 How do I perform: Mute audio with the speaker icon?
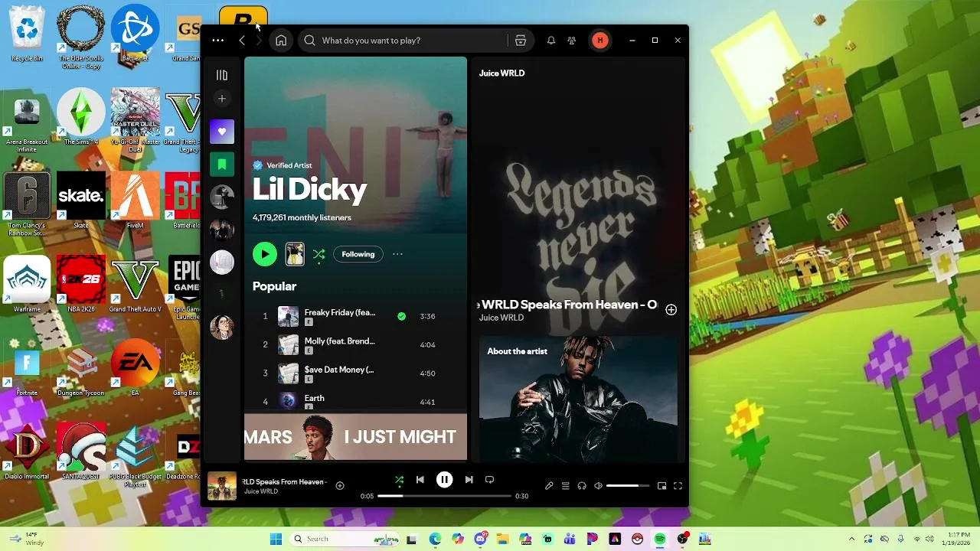click(599, 486)
